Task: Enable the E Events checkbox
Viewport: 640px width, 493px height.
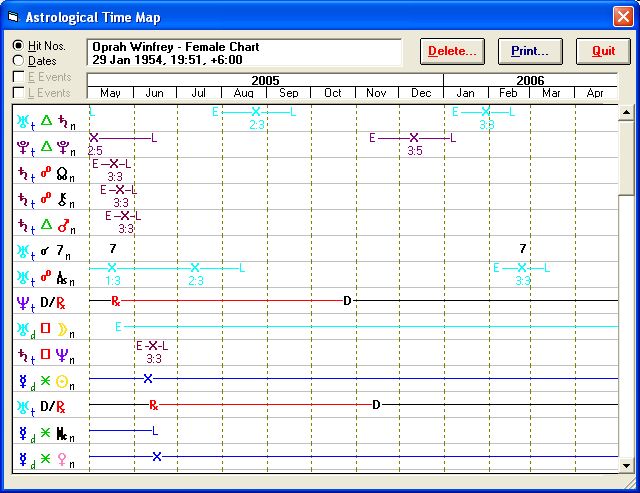Action: pyautogui.click(x=19, y=77)
